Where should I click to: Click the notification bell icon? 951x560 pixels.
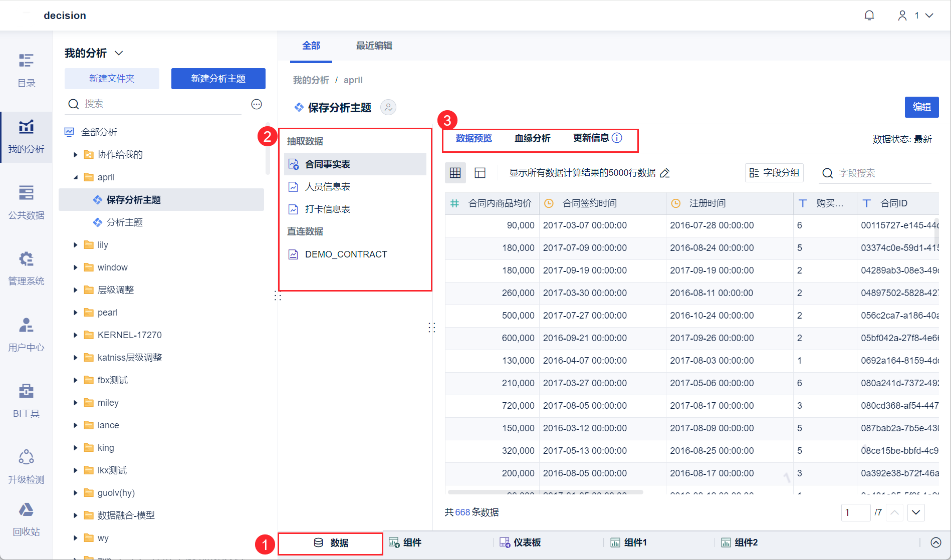point(869,16)
